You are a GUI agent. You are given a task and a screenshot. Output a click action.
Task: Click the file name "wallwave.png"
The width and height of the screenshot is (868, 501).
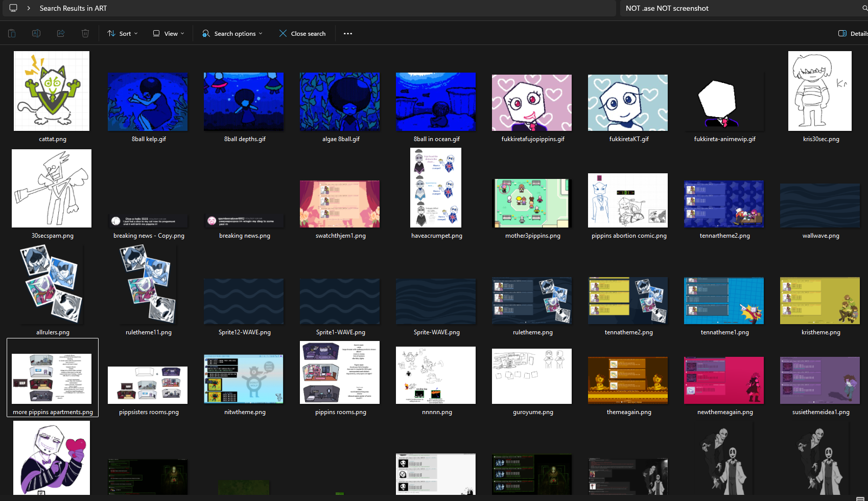pos(821,236)
